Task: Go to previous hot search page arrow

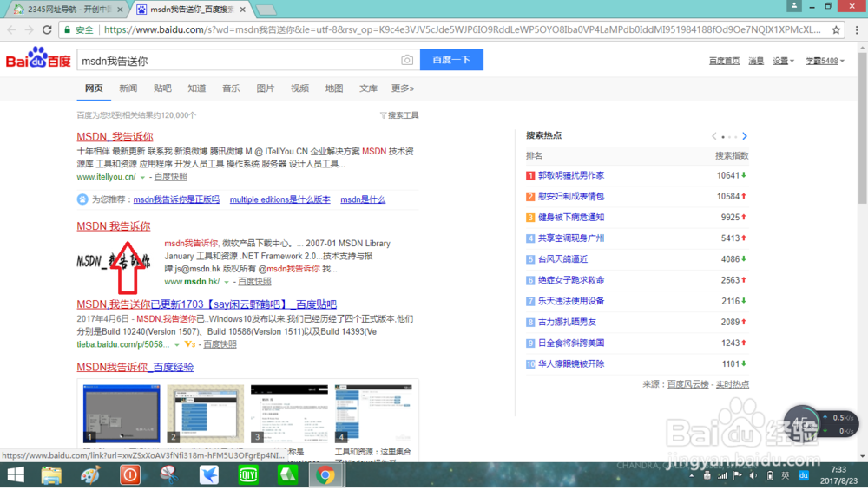Action: pos(714,136)
